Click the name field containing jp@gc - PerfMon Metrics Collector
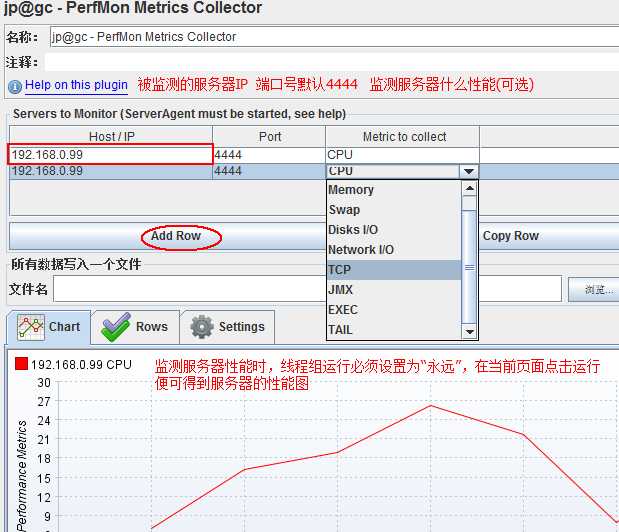Screen dimensions: 619x532 coord(334,37)
